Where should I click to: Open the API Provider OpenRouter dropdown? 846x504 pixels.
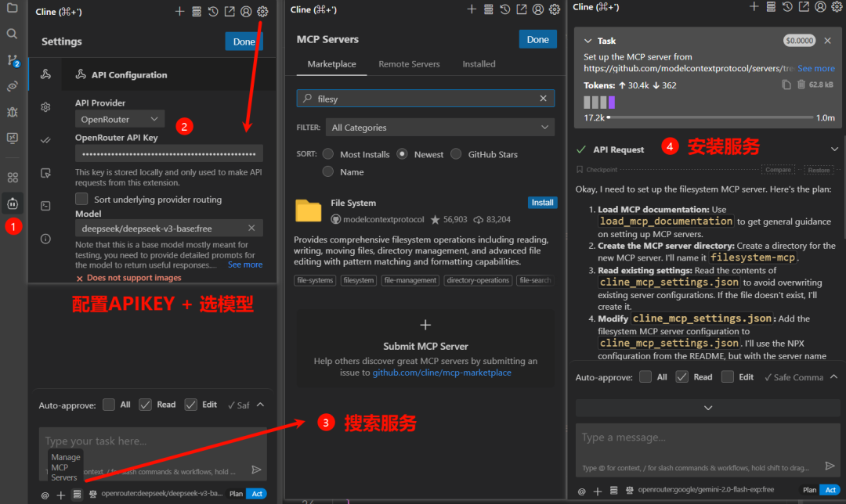(x=119, y=119)
